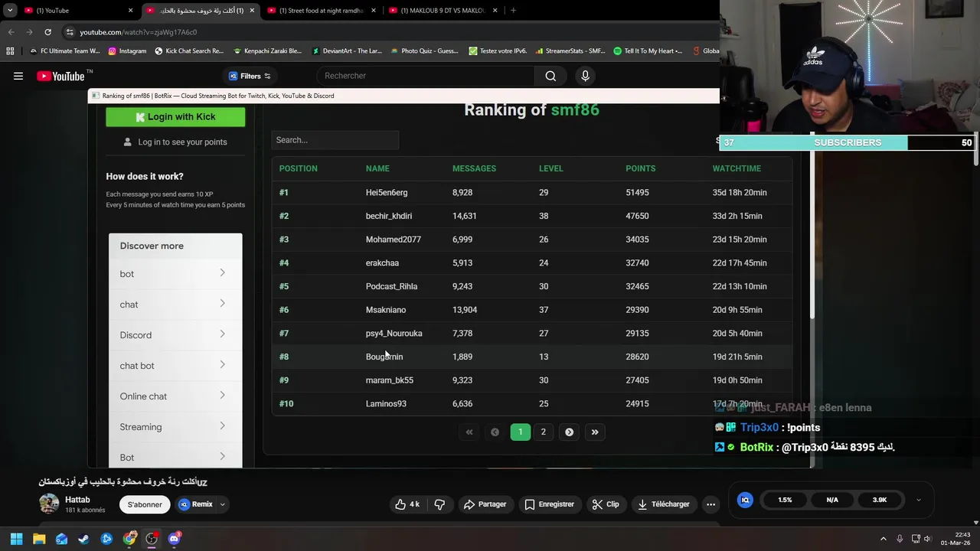This screenshot has height=551, width=980.
Task: Expand the 'bot' Discover more entry
Action: coord(175,273)
